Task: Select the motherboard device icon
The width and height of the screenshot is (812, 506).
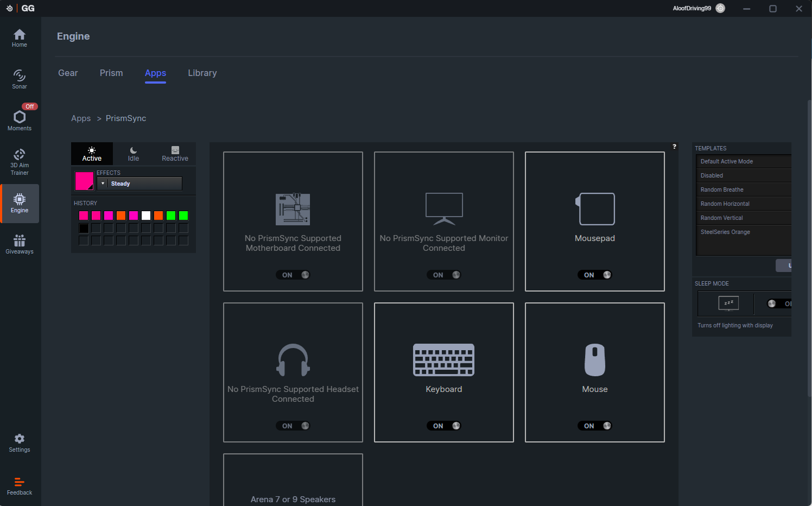Action: click(293, 209)
